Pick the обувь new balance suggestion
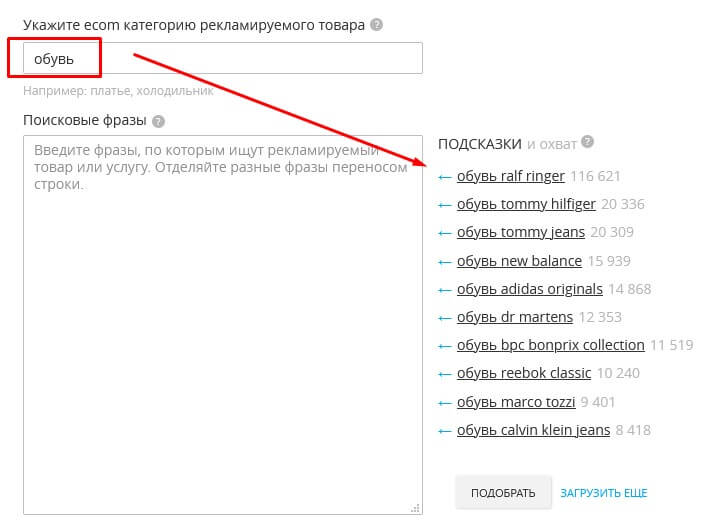This screenshot has height=524, width=720. coord(519,261)
